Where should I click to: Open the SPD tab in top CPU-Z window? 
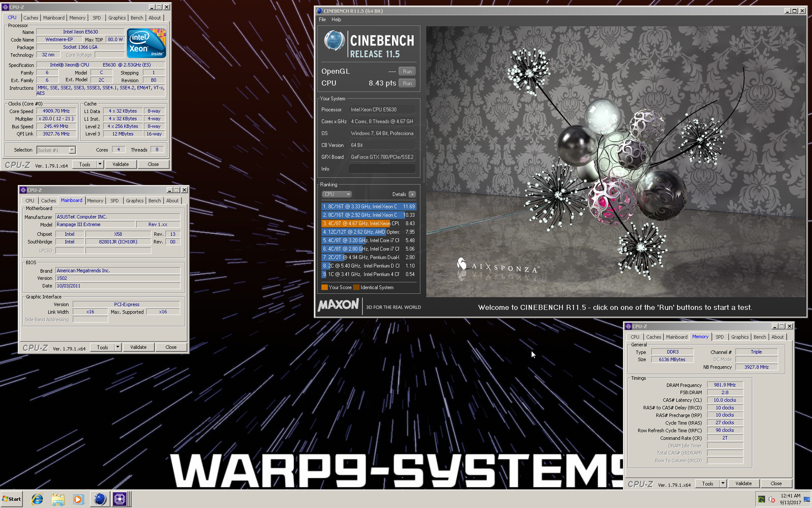pos(97,18)
